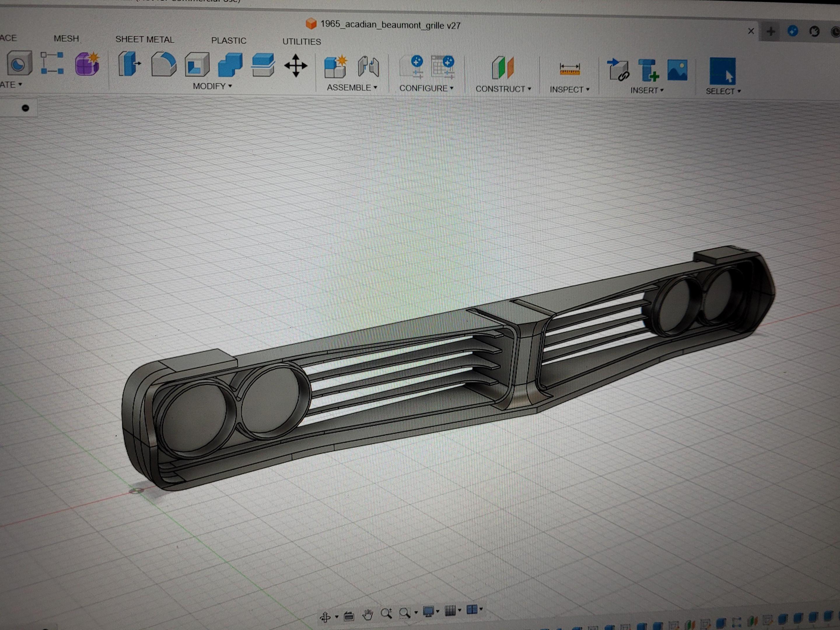Click the Measure ruler icon

570,69
